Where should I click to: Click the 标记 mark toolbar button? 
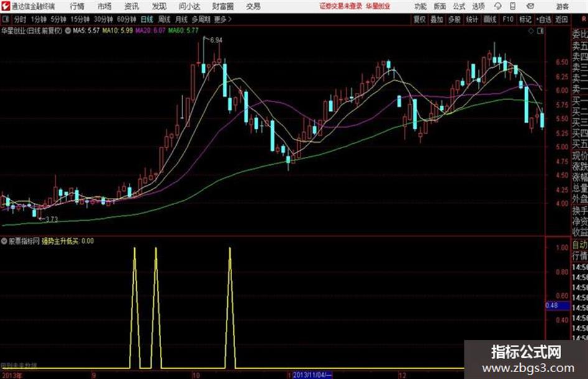(525, 19)
